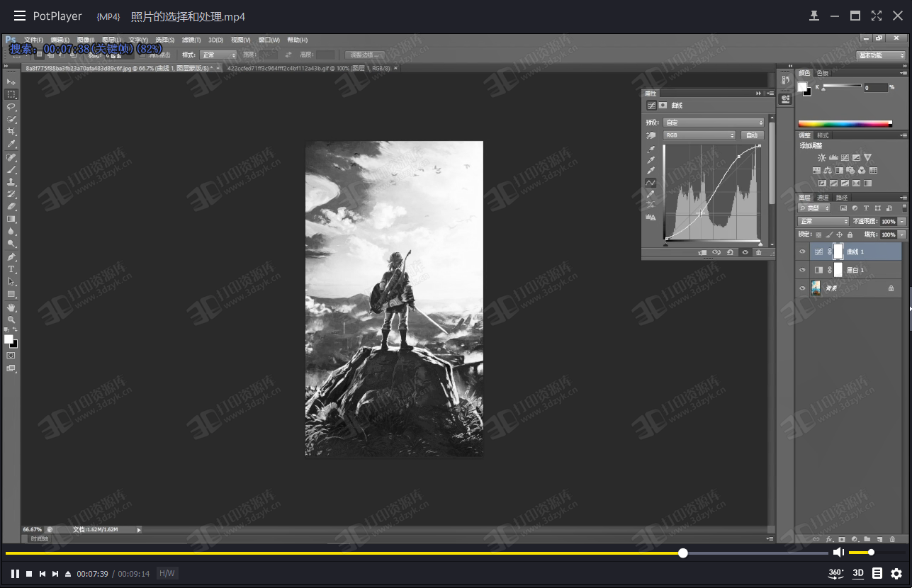The height and width of the screenshot is (588, 912).
Task: Open the 不透明度 opacity dropdown arrow
Action: tap(901, 222)
